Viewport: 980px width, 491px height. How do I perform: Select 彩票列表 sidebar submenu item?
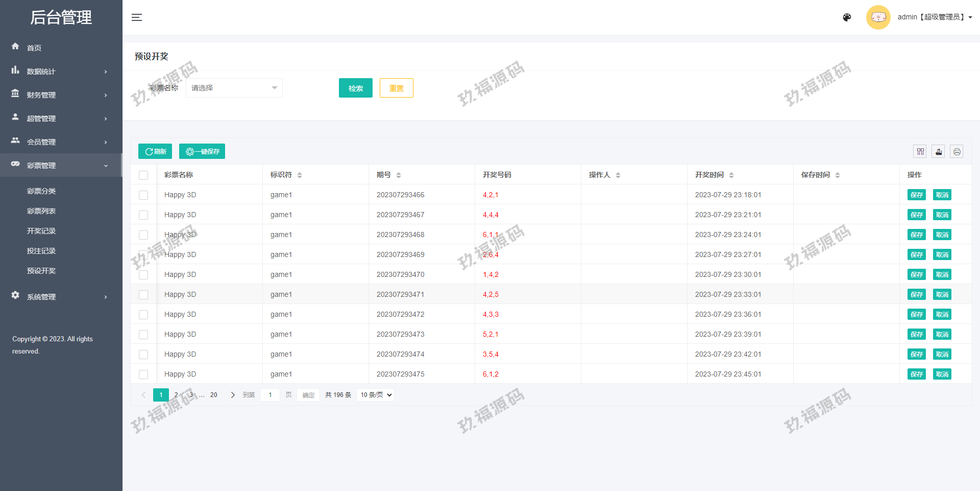pyautogui.click(x=41, y=211)
